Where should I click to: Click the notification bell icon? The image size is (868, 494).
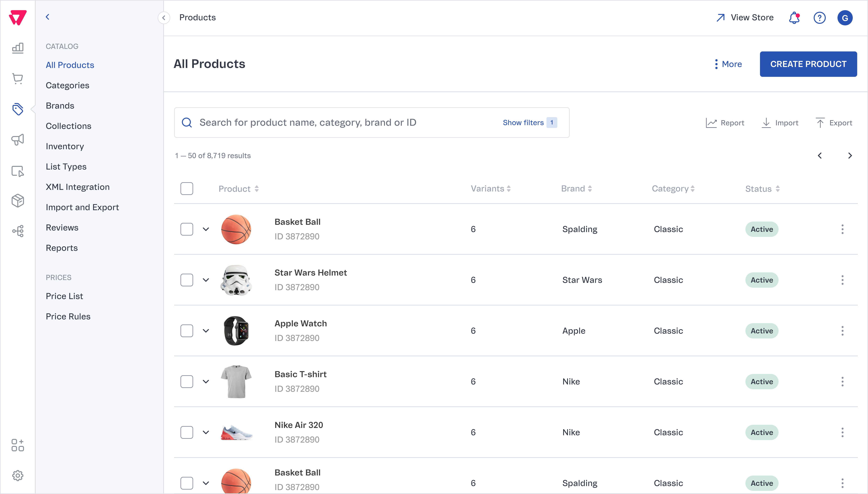tap(794, 18)
